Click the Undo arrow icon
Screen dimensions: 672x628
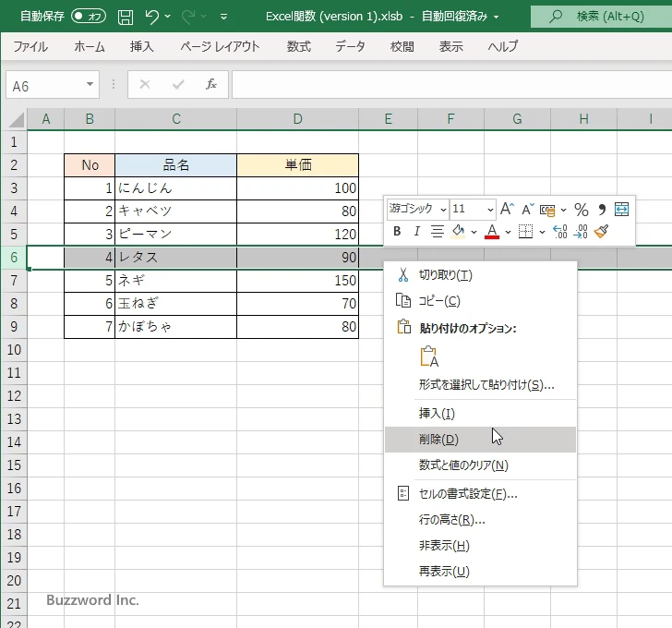(x=151, y=17)
